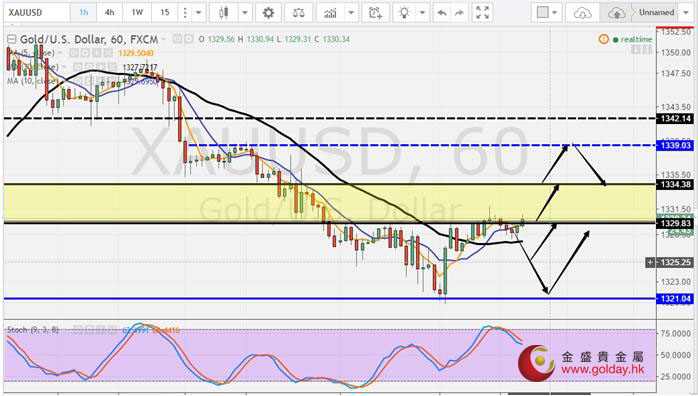Click the 75.0000 stochastic scale value
This screenshot has height=396, width=698.
[676, 334]
